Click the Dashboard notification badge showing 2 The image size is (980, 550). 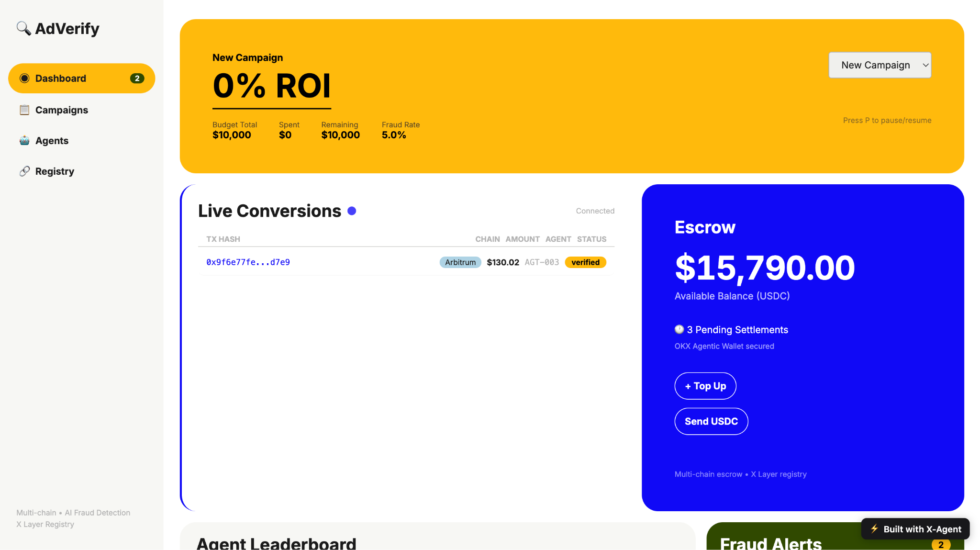(x=137, y=79)
